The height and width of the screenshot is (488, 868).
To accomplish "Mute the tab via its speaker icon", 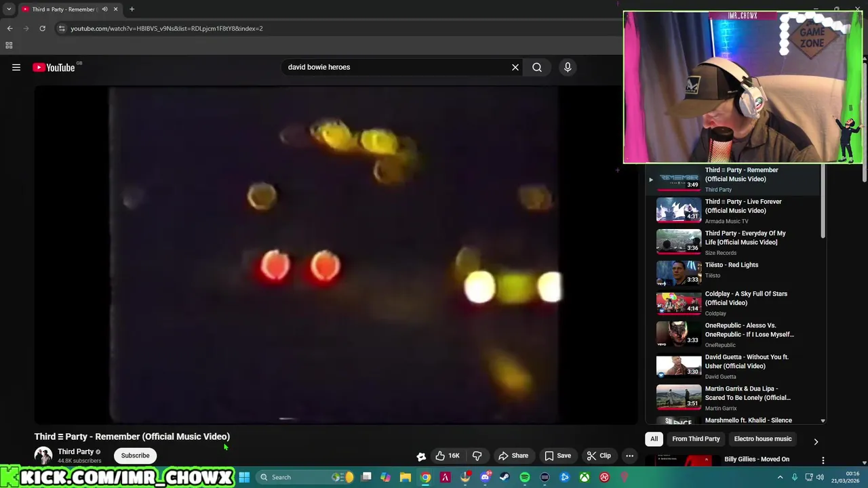I will coord(104,9).
